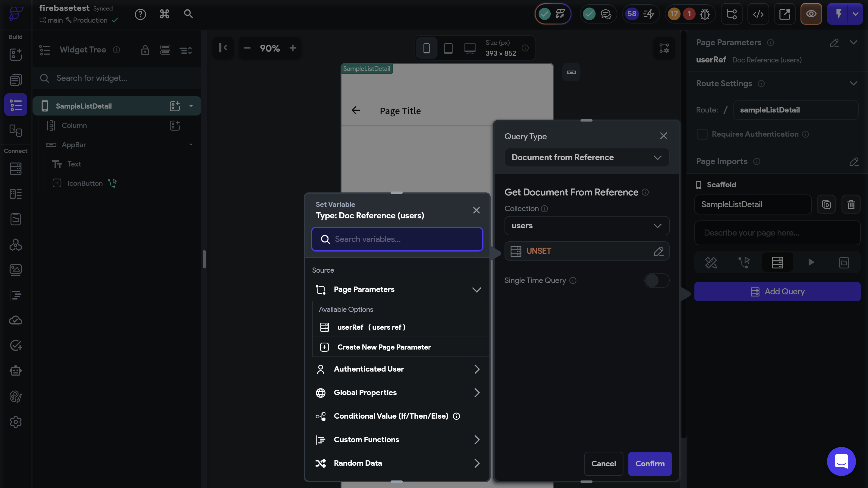Open the Query Type dropdown

coord(586,157)
